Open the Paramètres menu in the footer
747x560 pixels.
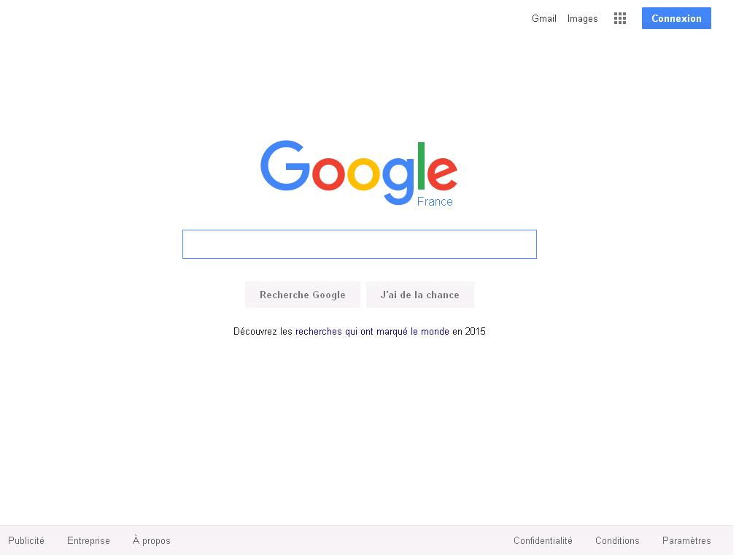pyautogui.click(x=686, y=540)
